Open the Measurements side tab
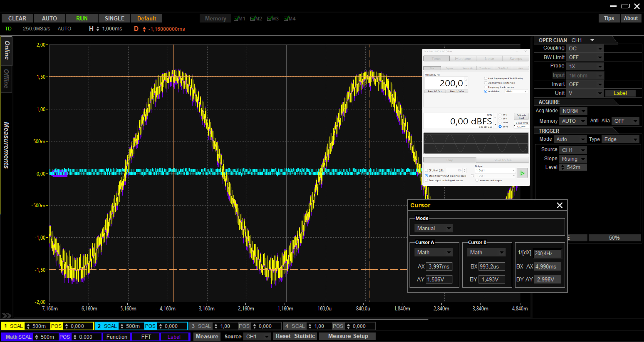This screenshot has height=342, width=644. (x=6, y=145)
